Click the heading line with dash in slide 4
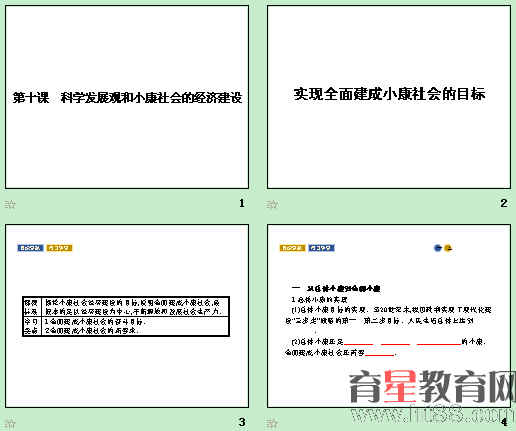Image resolution: width=516 pixels, height=431 pixels. (x=336, y=288)
